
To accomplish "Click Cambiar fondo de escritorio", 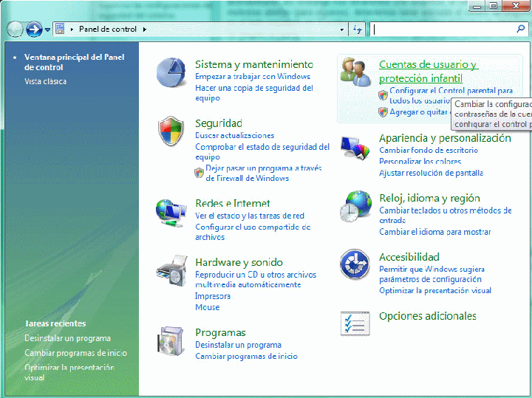I will pos(429,150).
